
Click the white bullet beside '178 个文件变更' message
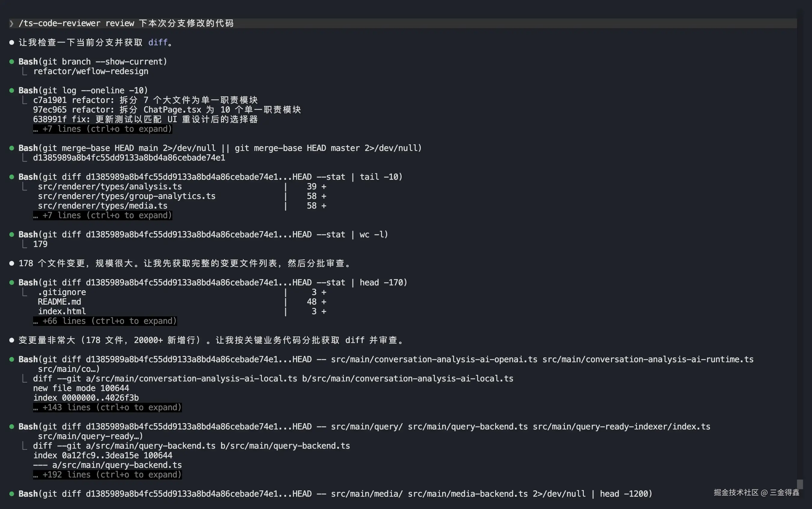pos(12,263)
